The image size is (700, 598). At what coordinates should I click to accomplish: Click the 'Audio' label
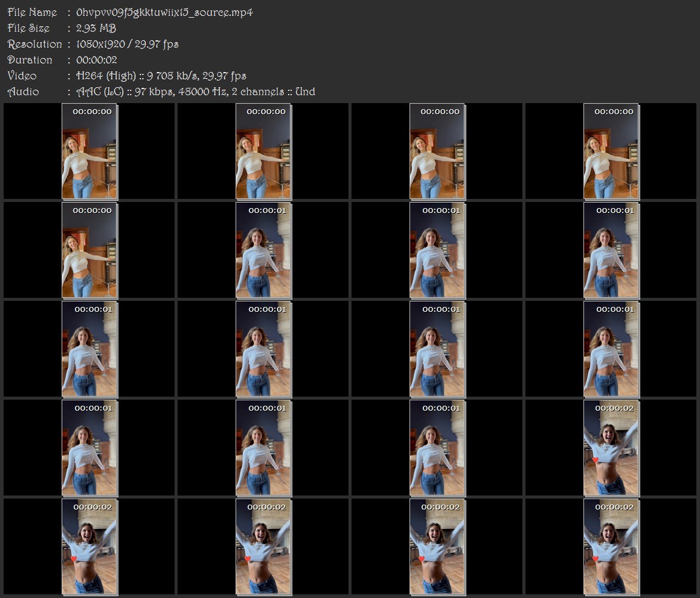(23, 92)
